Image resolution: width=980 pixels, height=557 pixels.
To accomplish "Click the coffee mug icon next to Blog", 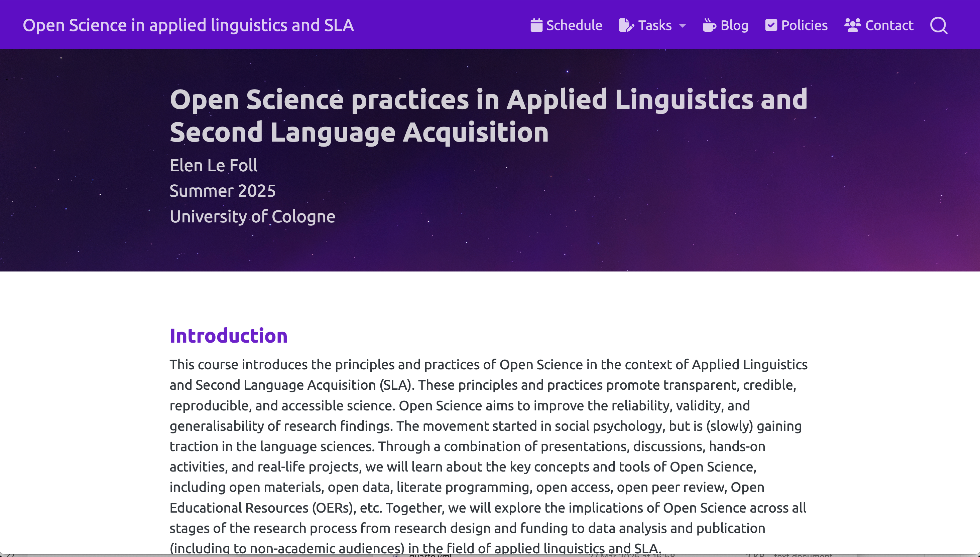I will pyautogui.click(x=710, y=25).
